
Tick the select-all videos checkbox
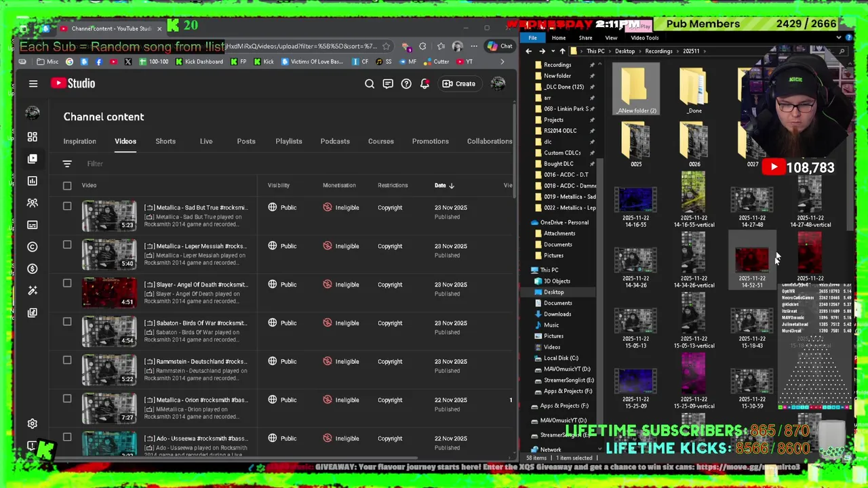pos(67,185)
